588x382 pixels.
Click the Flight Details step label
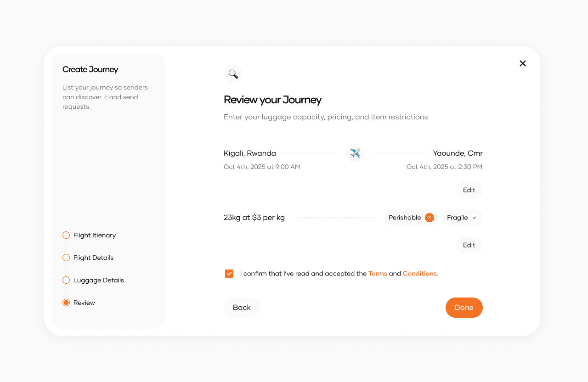(93, 258)
